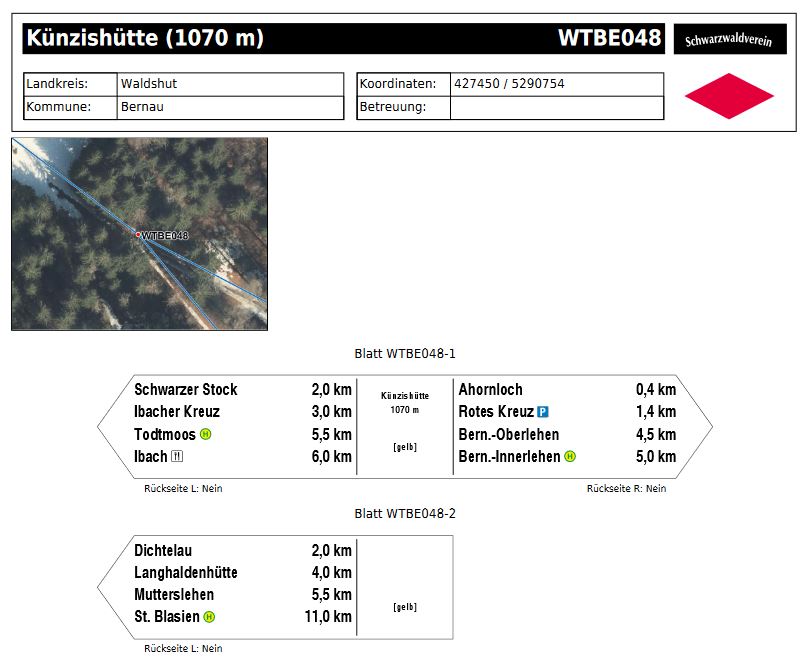Select the Dichtelau destination on second sign
The height and width of the screenshot is (671, 810).
coord(163,551)
